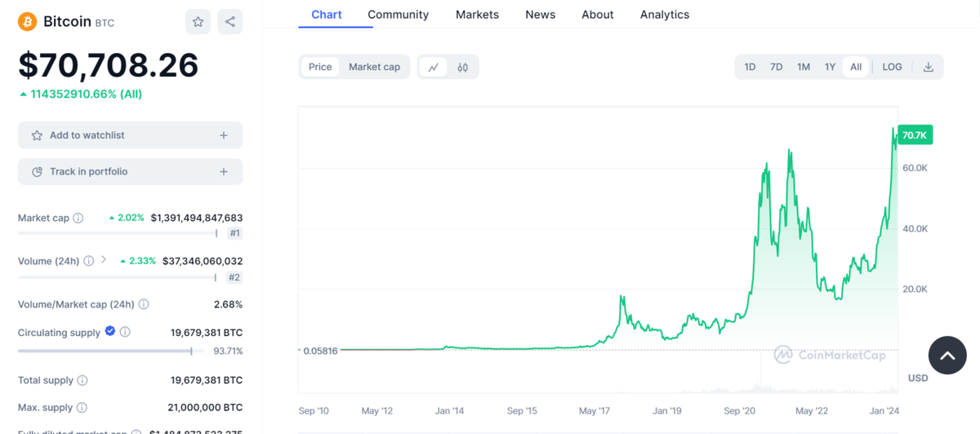Click the 114352910.66% (All) change text
Viewport: 980px width, 434px height.
click(81, 94)
